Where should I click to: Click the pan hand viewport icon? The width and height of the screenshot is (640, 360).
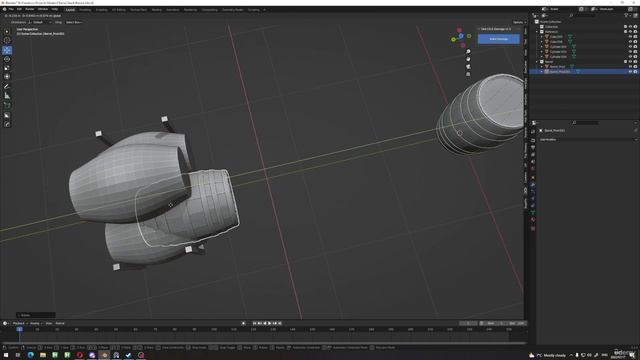(x=468, y=59)
